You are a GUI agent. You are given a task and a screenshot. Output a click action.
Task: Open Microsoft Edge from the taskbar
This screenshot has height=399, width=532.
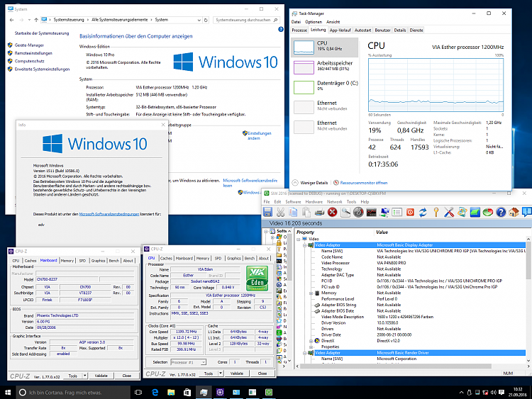click(x=155, y=392)
